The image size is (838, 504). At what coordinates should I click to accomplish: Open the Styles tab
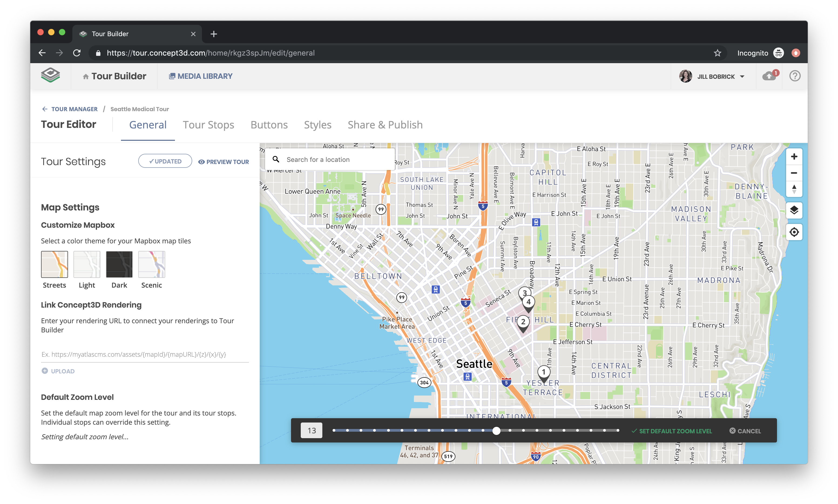pos(317,125)
